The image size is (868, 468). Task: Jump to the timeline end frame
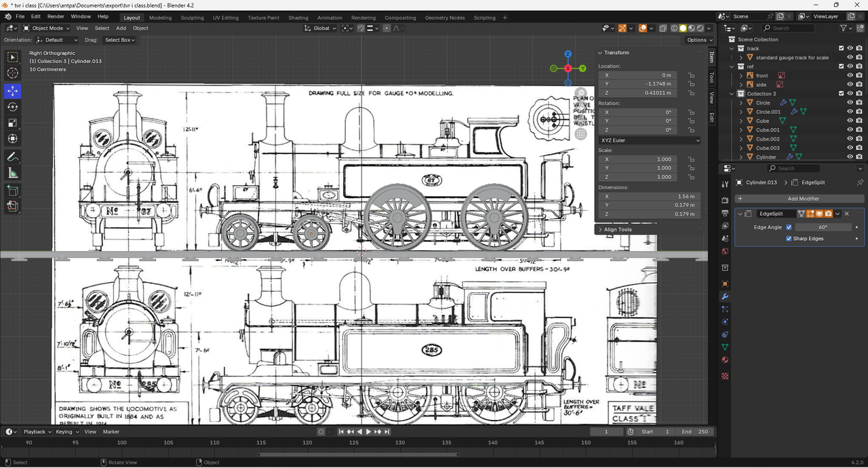click(387, 431)
